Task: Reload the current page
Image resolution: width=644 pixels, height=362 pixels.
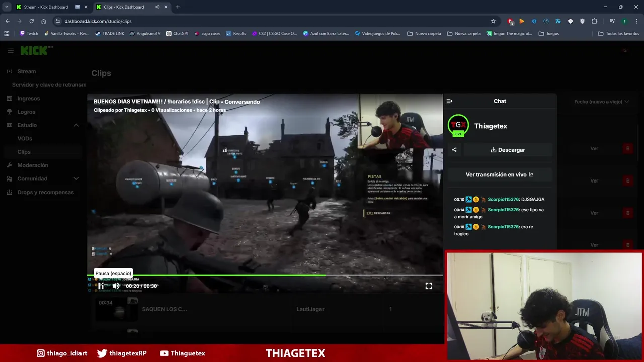Action: click(x=31, y=21)
